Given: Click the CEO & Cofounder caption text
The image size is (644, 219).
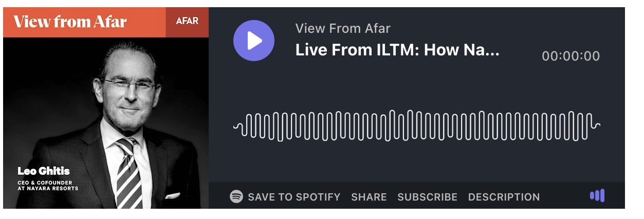Looking at the screenshot, I should pyautogui.click(x=48, y=185).
